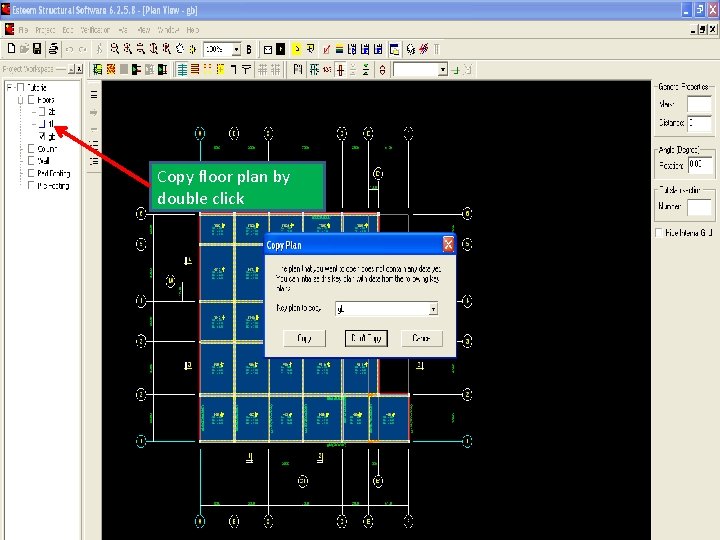Screen dimensions: 720x540
Task: Click the Distance input field
Action: point(699,123)
